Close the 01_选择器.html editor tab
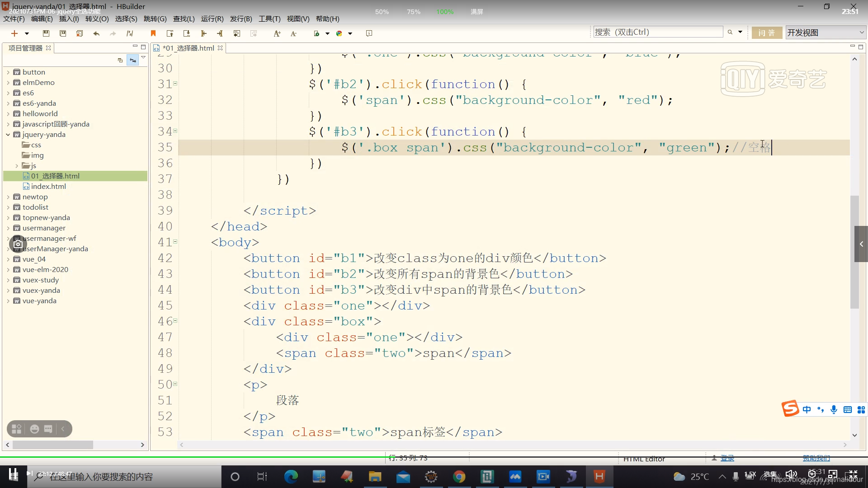868x488 pixels. [220, 48]
